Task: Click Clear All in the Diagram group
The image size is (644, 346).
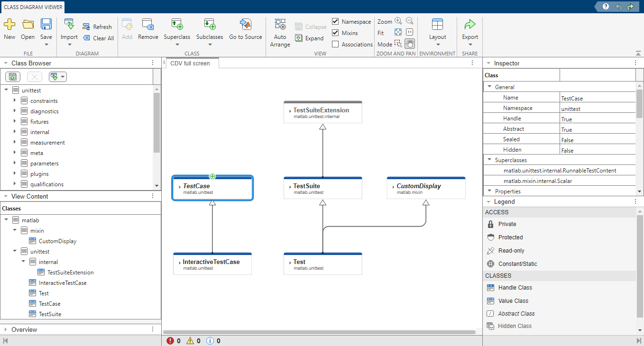Action: click(x=98, y=38)
